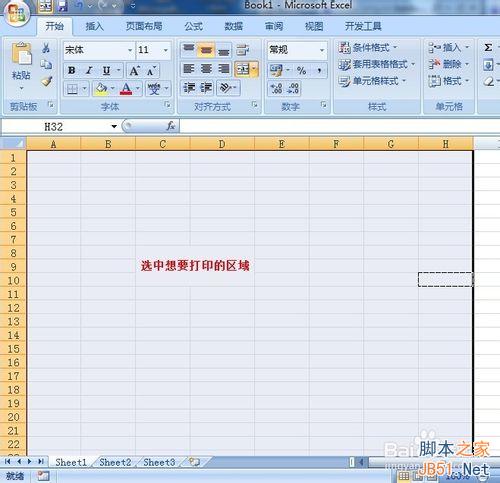The width and height of the screenshot is (500, 483).
Task: Switch to the 页面布局 ribbon tab
Action: [x=144, y=26]
